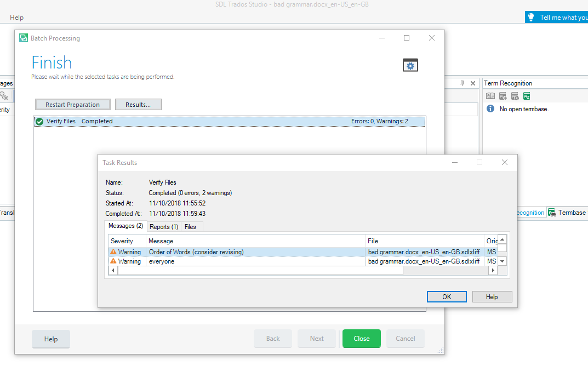The image size is (588, 383).
Task: Click warning icon on everyone row
Action: pyautogui.click(x=113, y=261)
